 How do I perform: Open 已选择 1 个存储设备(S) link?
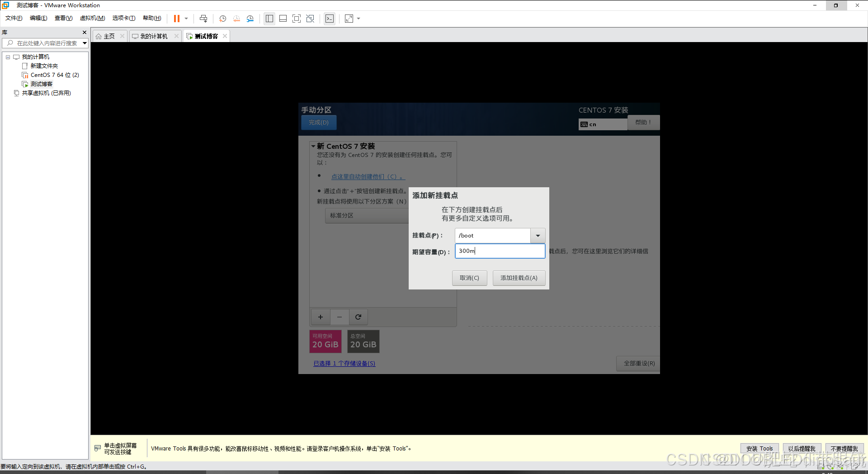[344, 363]
